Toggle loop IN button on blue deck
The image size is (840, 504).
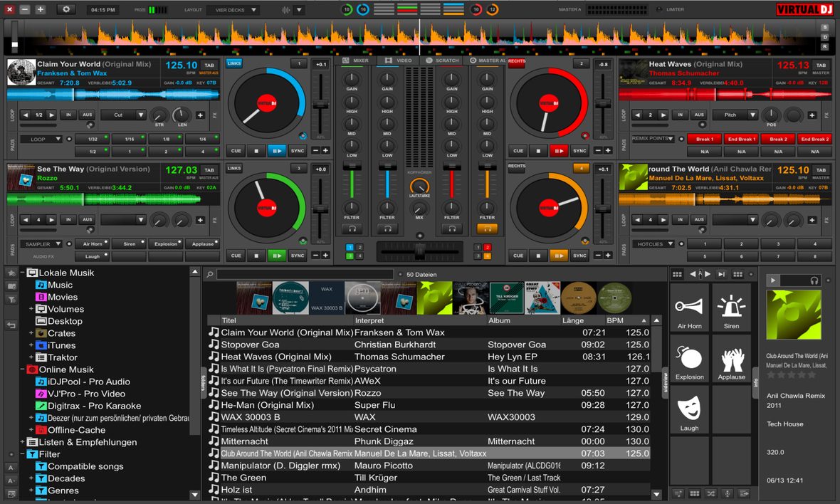pos(68,115)
